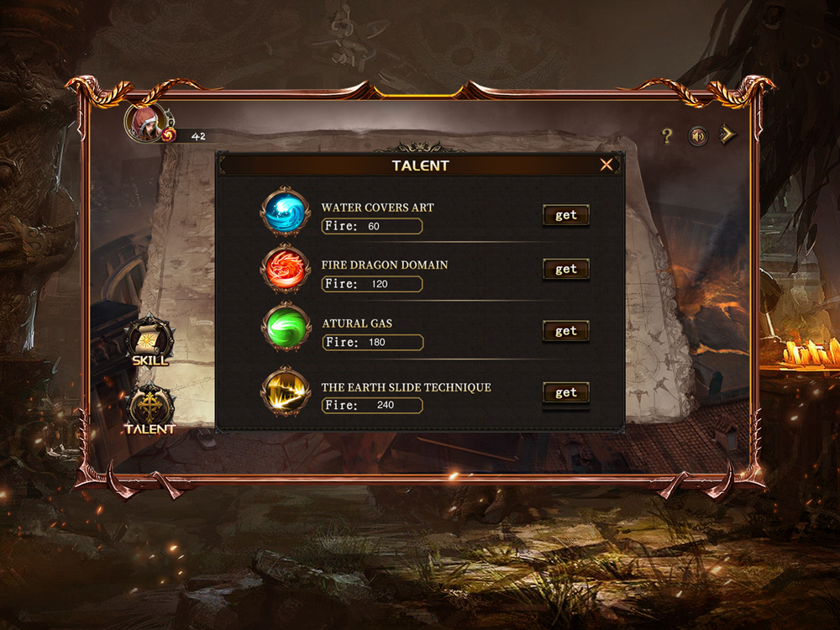Click the green Atural Gas orb icon
The width and height of the screenshot is (840, 630).
(286, 326)
